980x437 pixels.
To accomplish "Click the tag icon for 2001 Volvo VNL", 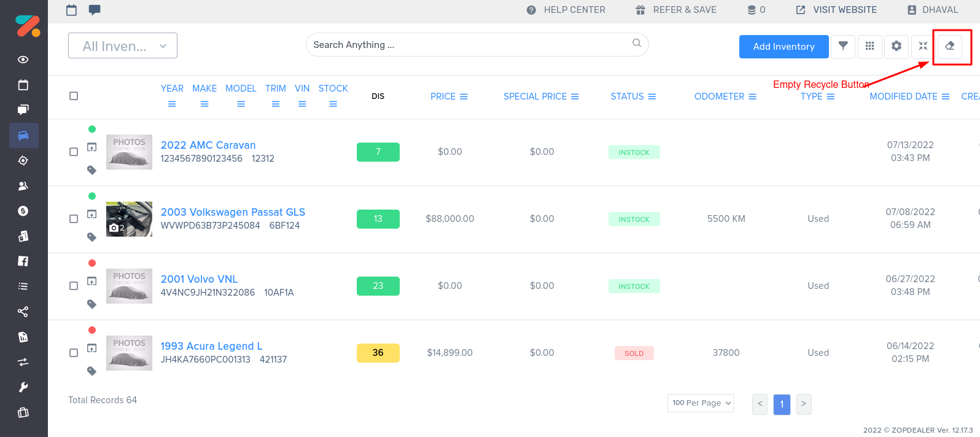I will 91,304.
